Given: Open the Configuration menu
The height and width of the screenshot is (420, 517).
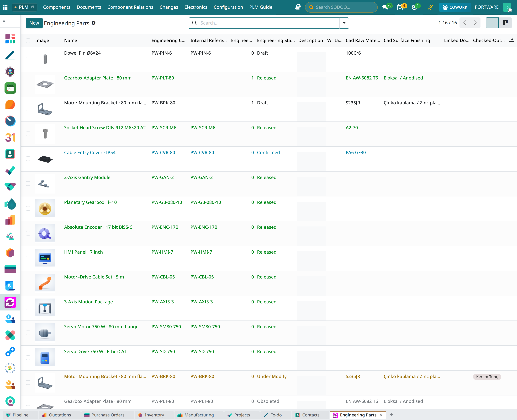Looking at the screenshot, I should 228,7.
